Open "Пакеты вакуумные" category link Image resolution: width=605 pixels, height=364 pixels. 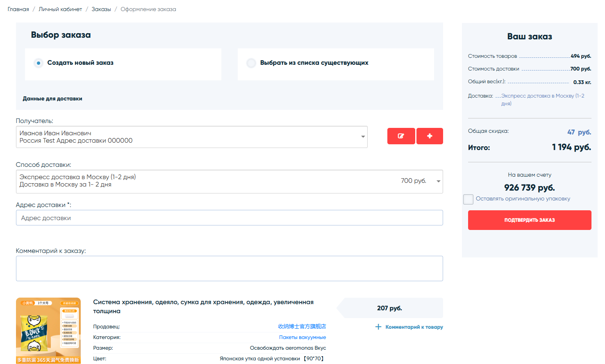tap(302, 337)
